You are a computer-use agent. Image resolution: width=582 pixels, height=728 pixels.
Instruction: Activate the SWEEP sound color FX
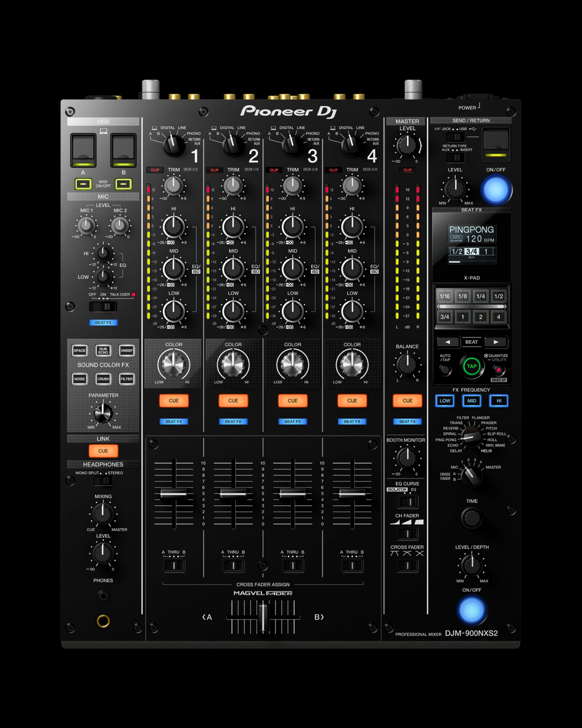tap(126, 351)
